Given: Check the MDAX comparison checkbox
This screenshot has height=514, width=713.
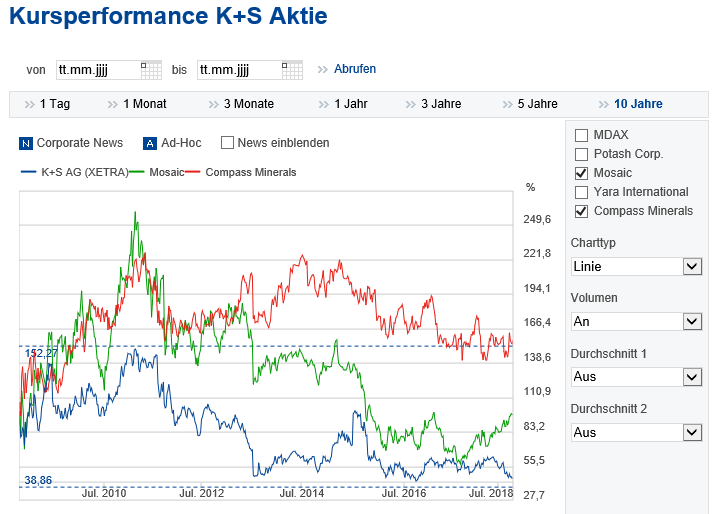Looking at the screenshot, I should (x=581, y=135).
